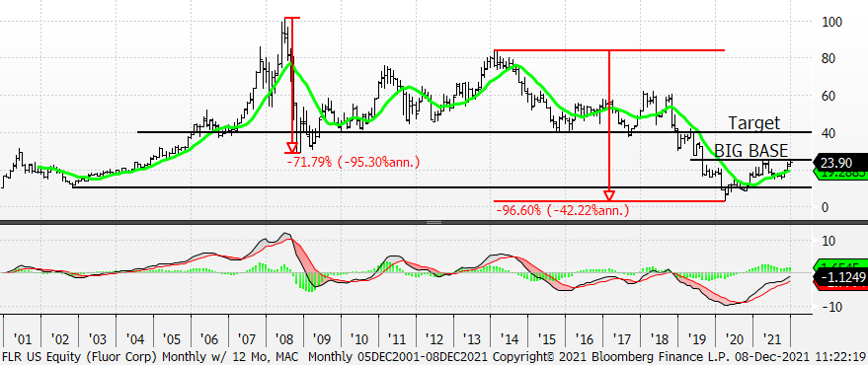Select the -1.1249 MACD value label
This screenshot has width=868, height=365.
click(841, 278)
